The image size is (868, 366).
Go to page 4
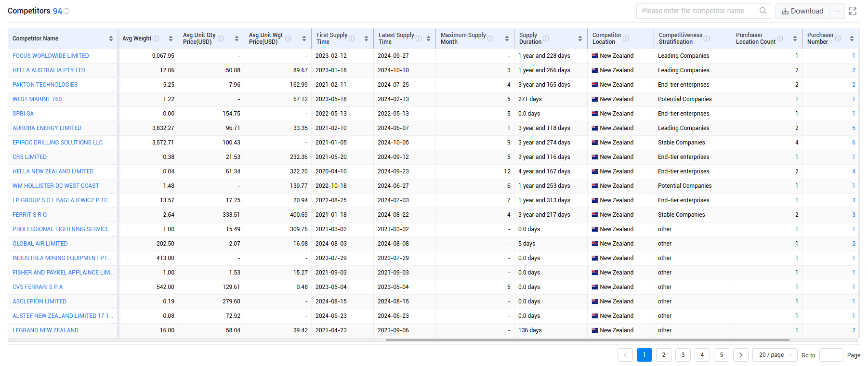(702, 355)
